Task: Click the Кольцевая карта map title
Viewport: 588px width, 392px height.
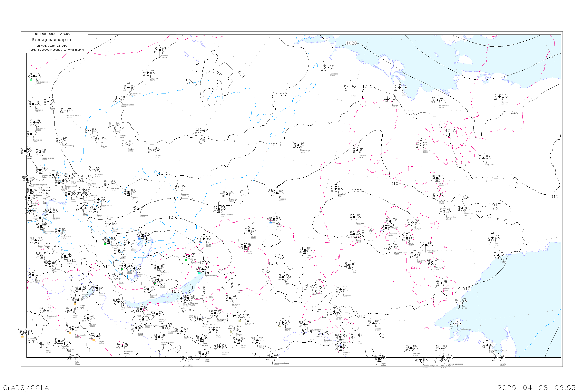Action: coord(51,40)
